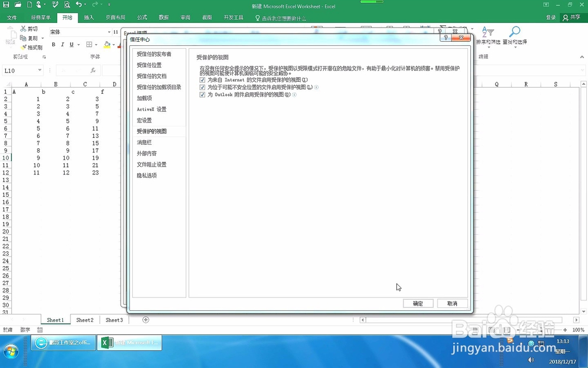Click the horizontal scrollbar right arrow

pos(576,320)
